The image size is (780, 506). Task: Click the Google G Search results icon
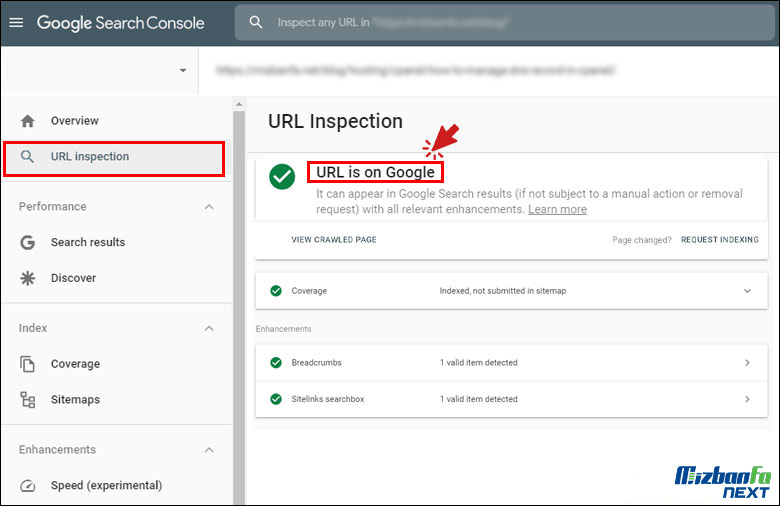coord(27,242)
